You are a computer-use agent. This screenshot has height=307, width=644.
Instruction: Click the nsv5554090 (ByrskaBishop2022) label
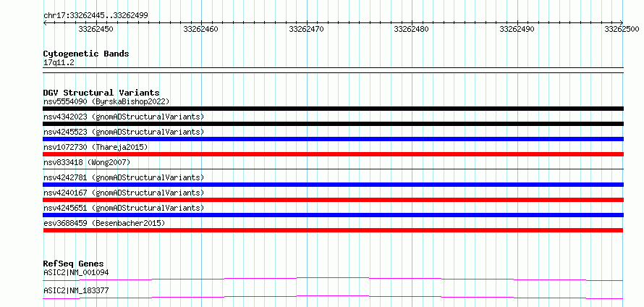106,101
